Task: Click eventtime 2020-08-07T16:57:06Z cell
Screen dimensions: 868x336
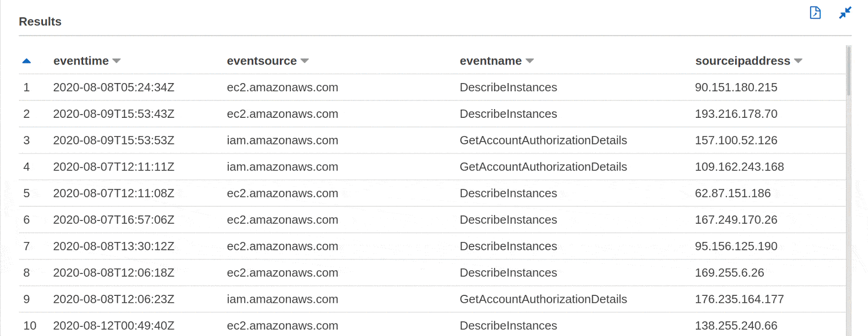Action: [x=114, y=220]
